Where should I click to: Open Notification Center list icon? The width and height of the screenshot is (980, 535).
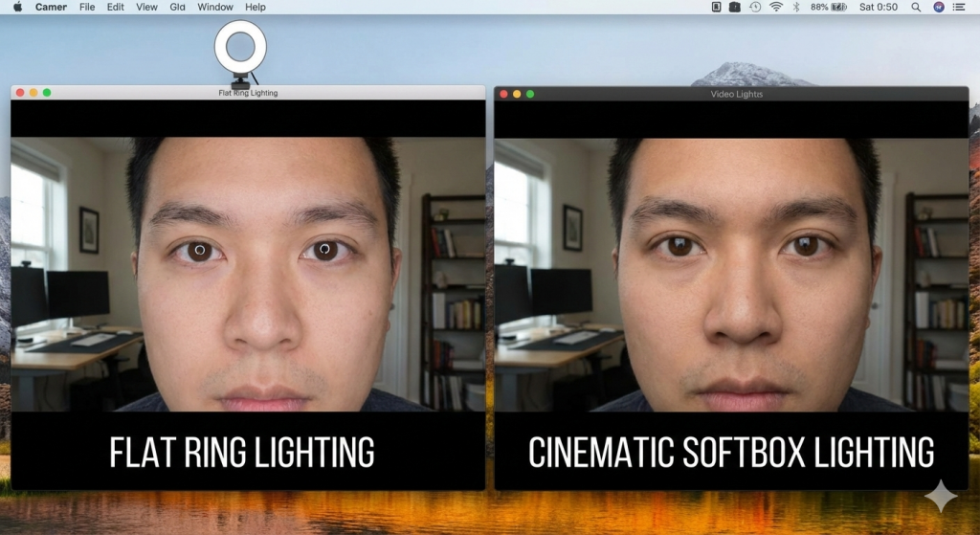tap(959, 7)
